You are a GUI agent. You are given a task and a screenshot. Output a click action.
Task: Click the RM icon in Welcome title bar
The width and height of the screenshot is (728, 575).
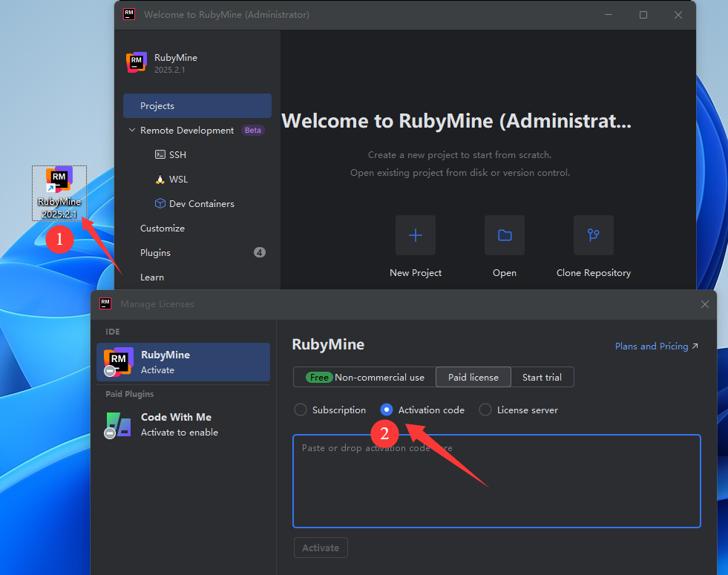pyautogui.click(x=129, y=14)
